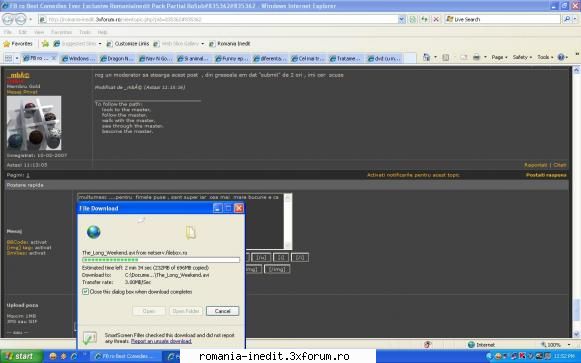
Task: Click the IE taskbar button 'FB ro Best Comedies'
Action: [126, 356]
